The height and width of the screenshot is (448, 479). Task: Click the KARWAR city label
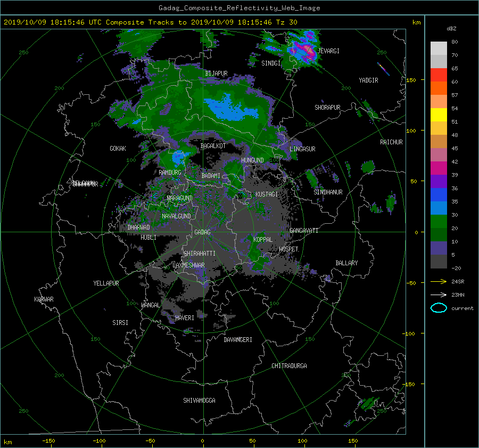point(44,299)
